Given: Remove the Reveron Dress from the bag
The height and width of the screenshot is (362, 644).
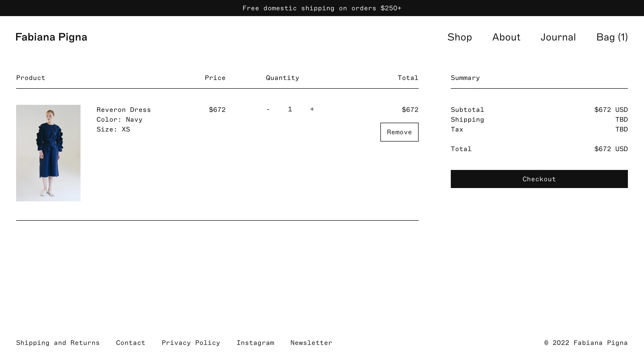Looking at the screenshot, I should 399,132.
